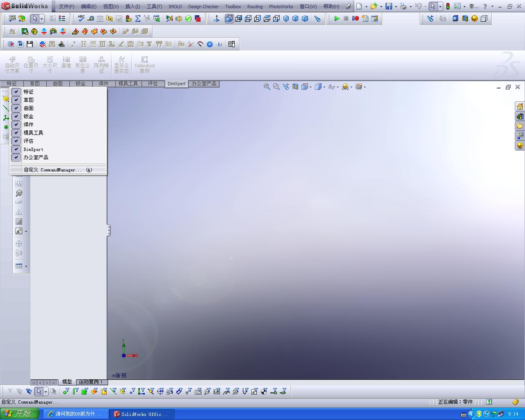Click the red record macro icon
525x420 pixels.
356,18
